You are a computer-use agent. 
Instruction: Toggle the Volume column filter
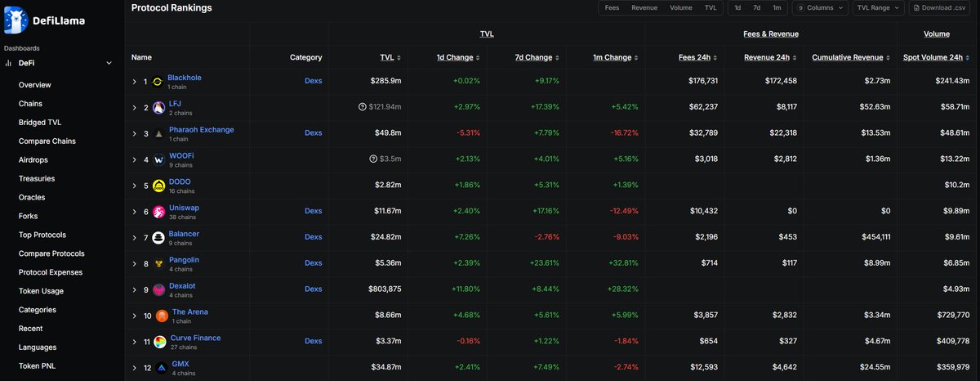tap(680, 7)
